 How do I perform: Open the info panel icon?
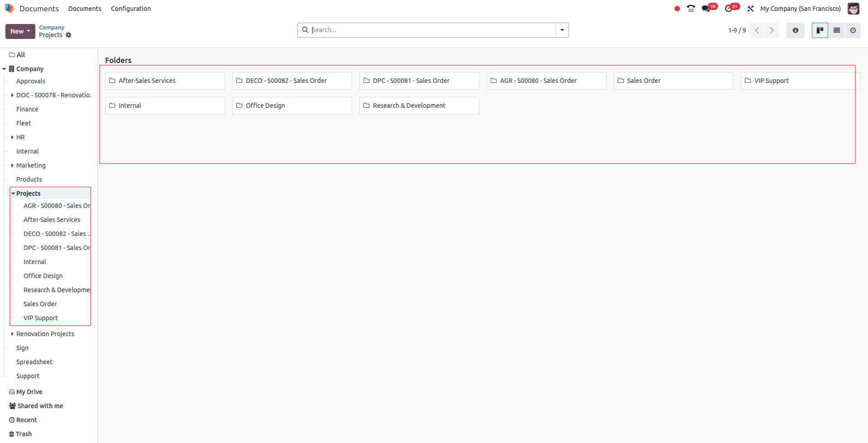tap(796, 30)
